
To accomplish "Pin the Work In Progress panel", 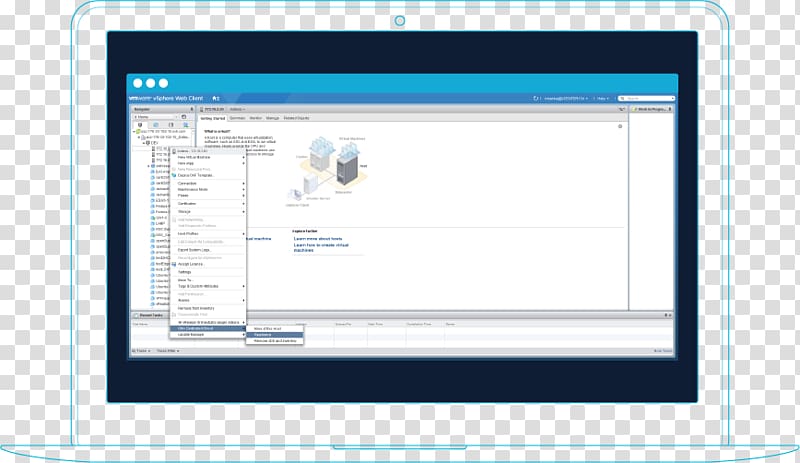I will click(670, 109).
